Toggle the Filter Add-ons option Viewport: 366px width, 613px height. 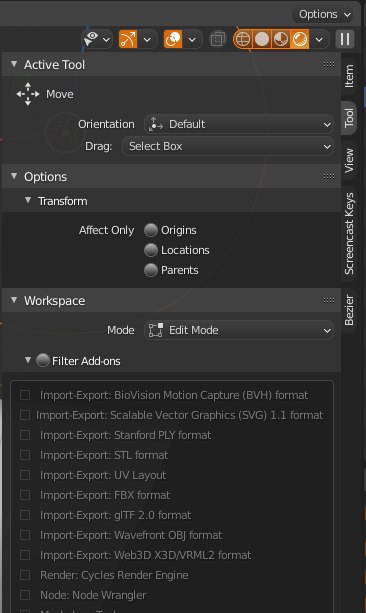click(43, 360)
